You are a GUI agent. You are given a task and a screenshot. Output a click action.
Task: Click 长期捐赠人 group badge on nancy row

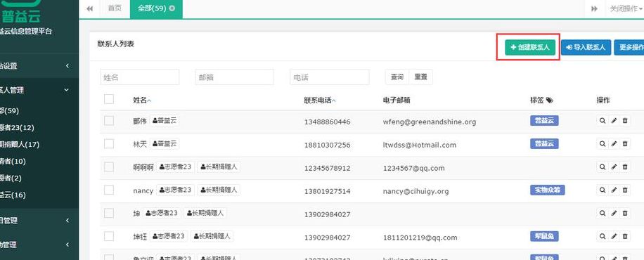219,190
